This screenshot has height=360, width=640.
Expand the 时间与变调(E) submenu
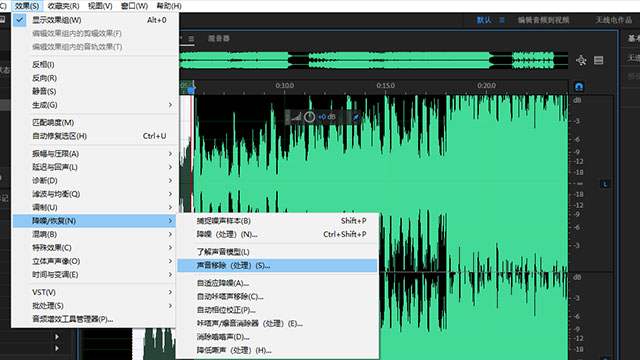95,275
